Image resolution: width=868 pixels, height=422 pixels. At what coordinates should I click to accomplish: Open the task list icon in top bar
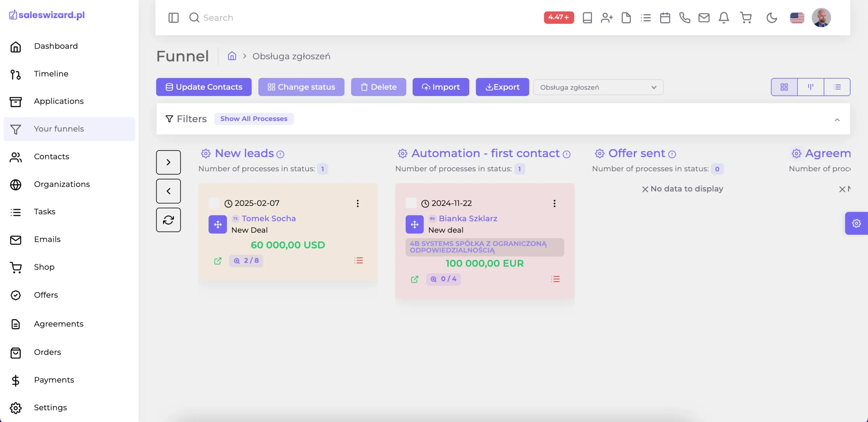(x=646, y=18)
